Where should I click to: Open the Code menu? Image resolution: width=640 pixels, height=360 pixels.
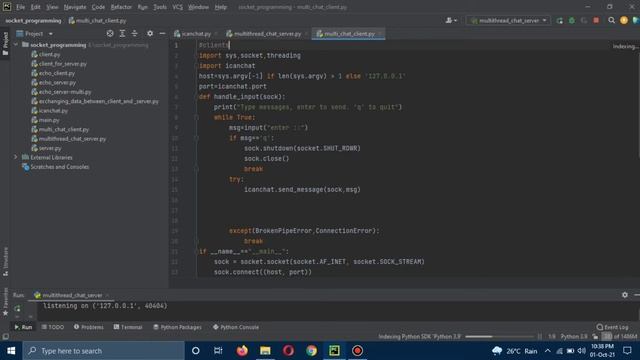click(98, 7)
